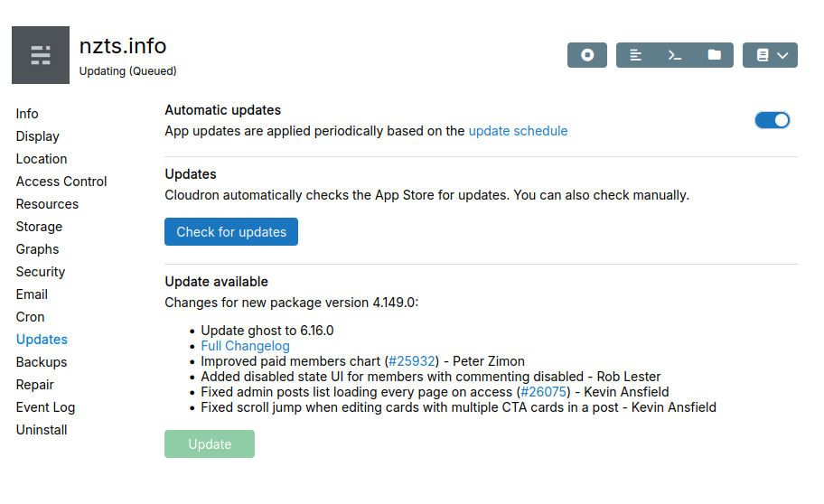Image resolution: width=824 pixels, height=504 pixels.
Task: Open the file manager folder icon
Action: tap(715, 55)
